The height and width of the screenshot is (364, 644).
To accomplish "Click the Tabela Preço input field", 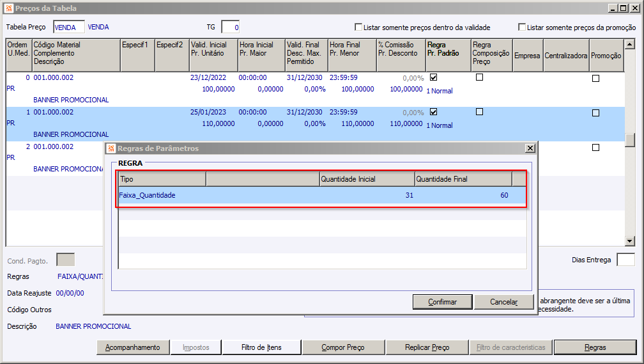I will 68,27.
